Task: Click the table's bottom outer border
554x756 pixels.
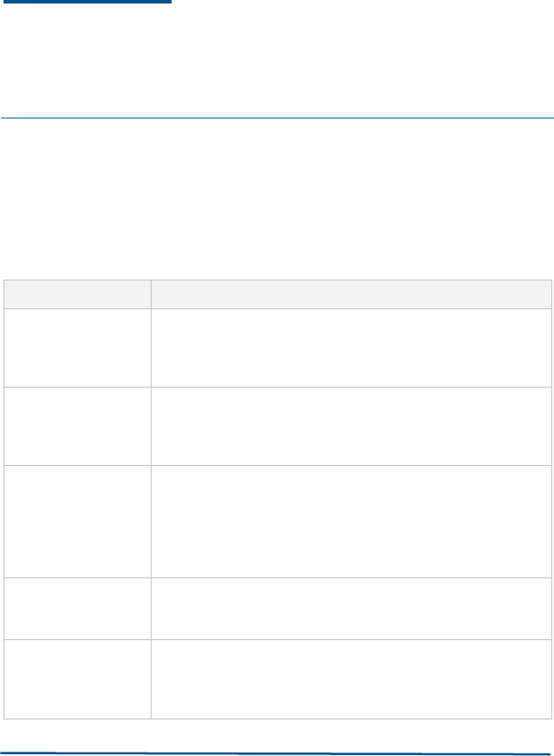Action: pyautogui.click(x=277, y=719)
